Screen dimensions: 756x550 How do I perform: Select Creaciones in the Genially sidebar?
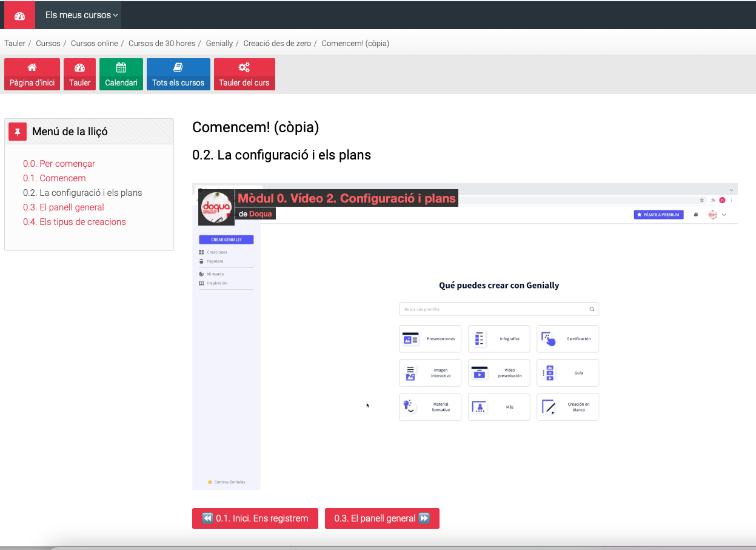(213, 252)
